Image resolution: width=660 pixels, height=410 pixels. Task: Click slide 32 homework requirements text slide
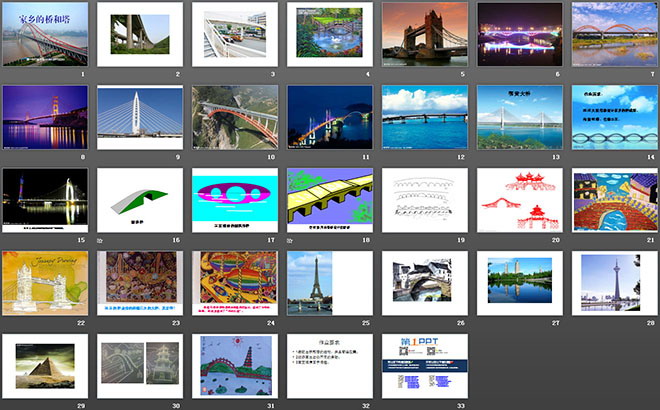tap(329, 366)
